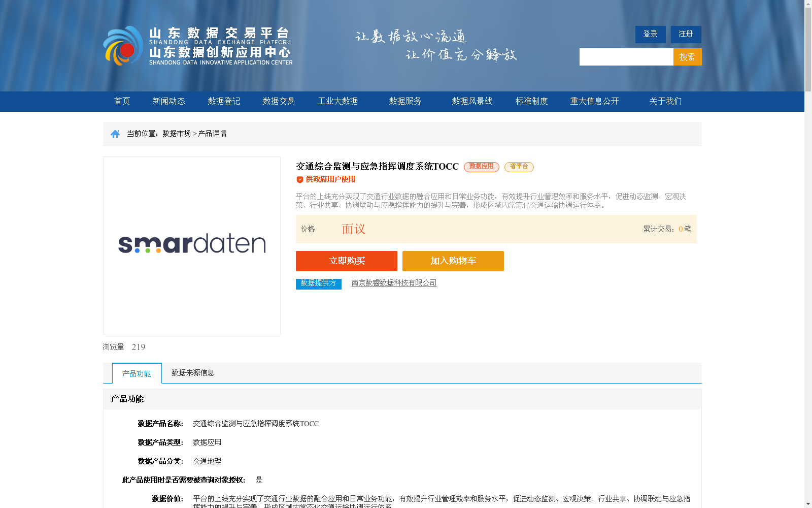Click the 产品详情 breadcrumb text

[212, 134]
